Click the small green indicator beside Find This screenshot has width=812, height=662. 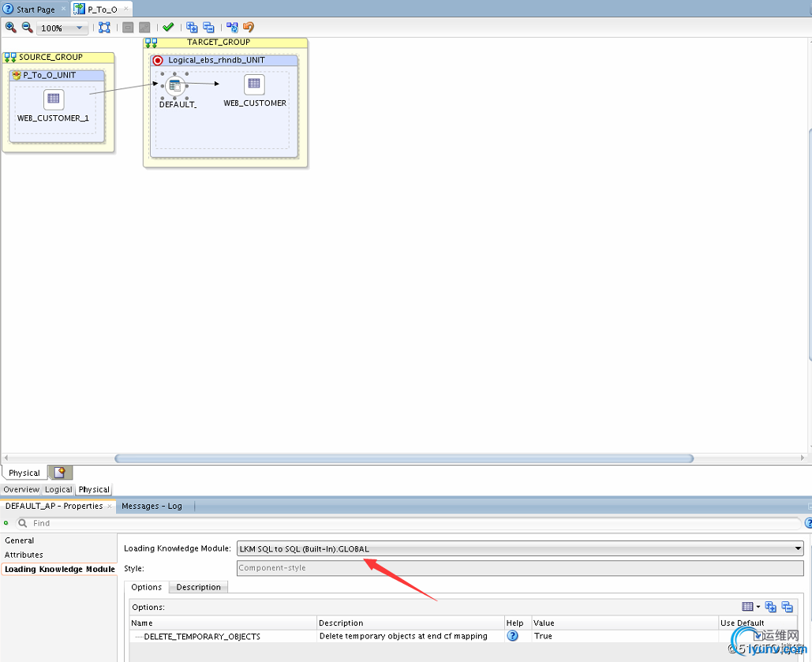click(6, 523)
